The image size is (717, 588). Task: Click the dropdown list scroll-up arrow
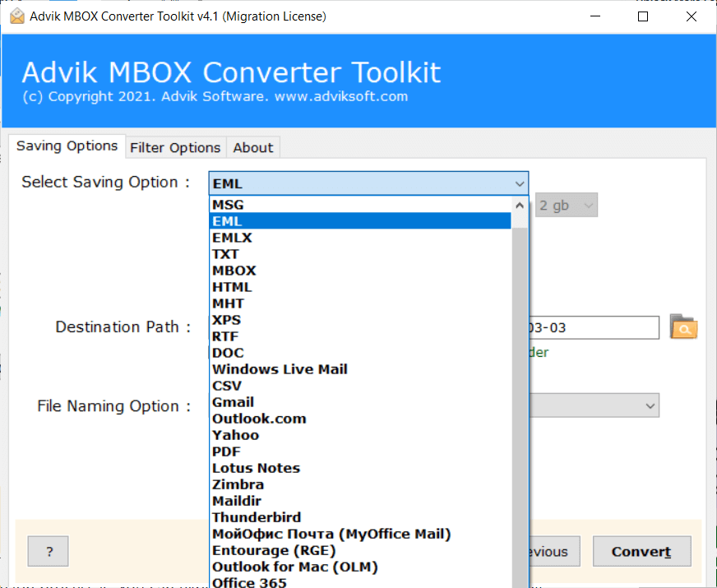(520, 206)
